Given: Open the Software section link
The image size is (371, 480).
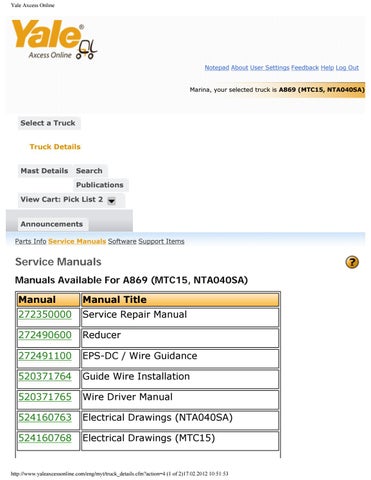Looking at the screenshot, I should click(x=122, y=241).
